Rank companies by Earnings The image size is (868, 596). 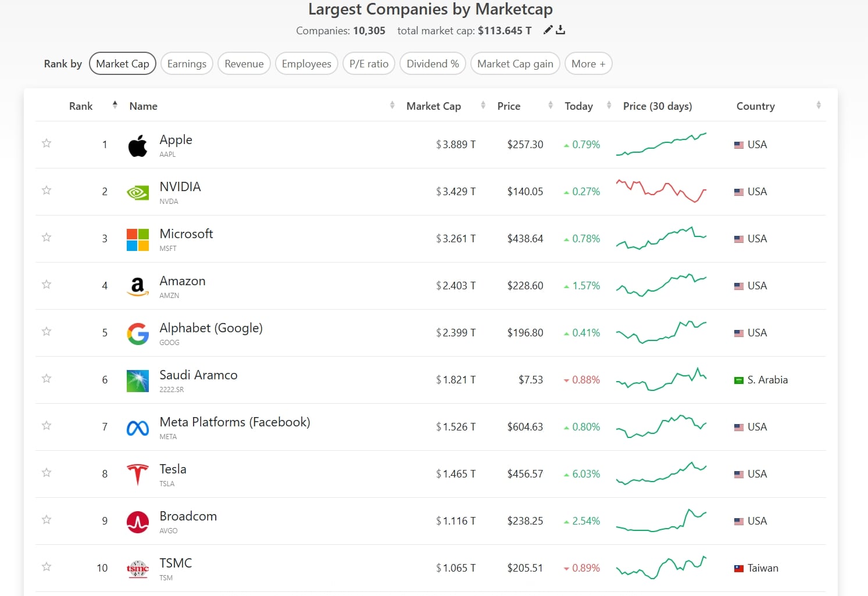point(187,64)
